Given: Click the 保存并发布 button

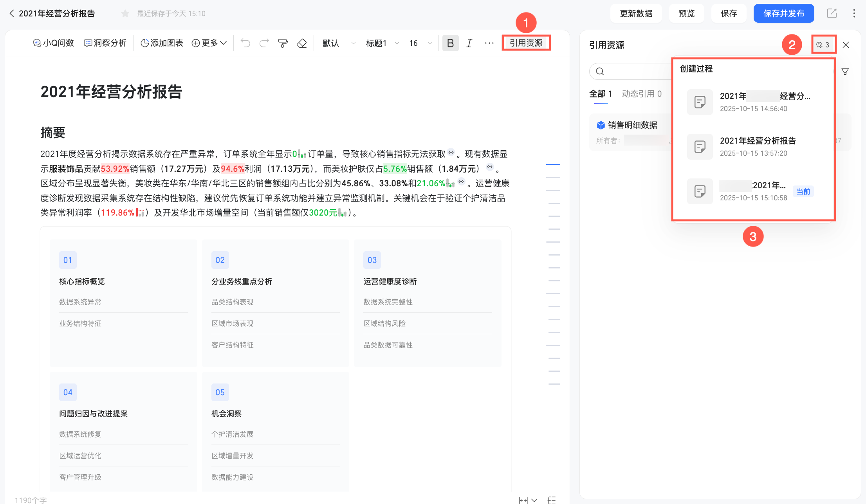Looking at the screenshot, I should click(783, 14).
